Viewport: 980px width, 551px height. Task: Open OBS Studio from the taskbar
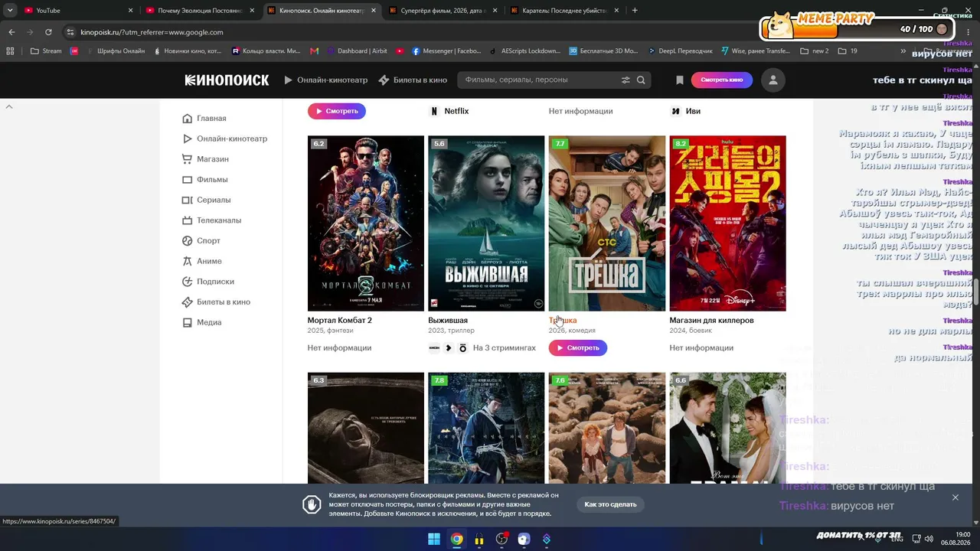click(x=501, y=539)
